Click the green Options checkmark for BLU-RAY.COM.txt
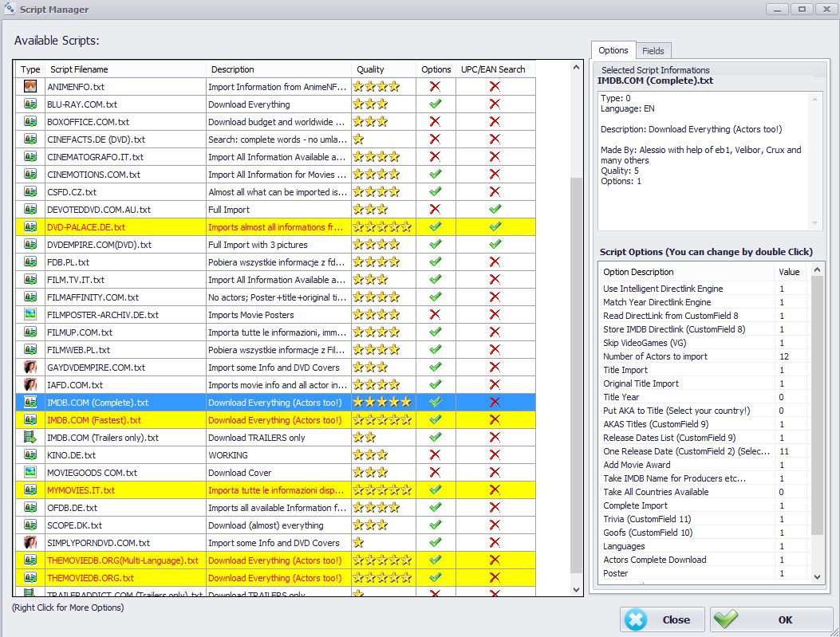 click(436, 104)
